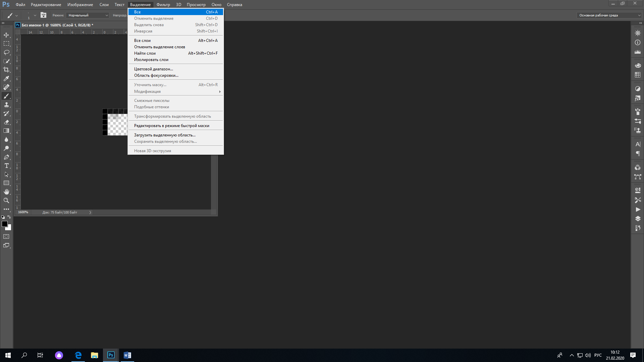Swap foreground and background colors
The width and height of the screenshot is (644, 362).
tap(9, 217)
